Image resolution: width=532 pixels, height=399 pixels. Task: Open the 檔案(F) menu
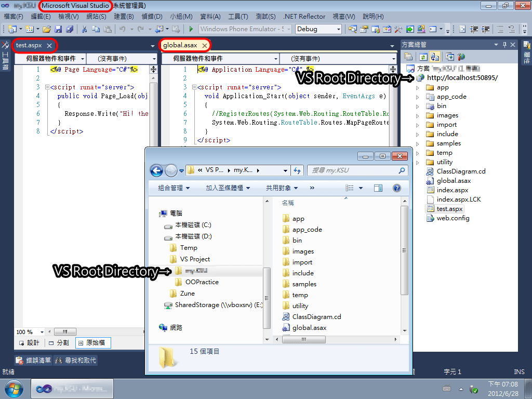14,16
